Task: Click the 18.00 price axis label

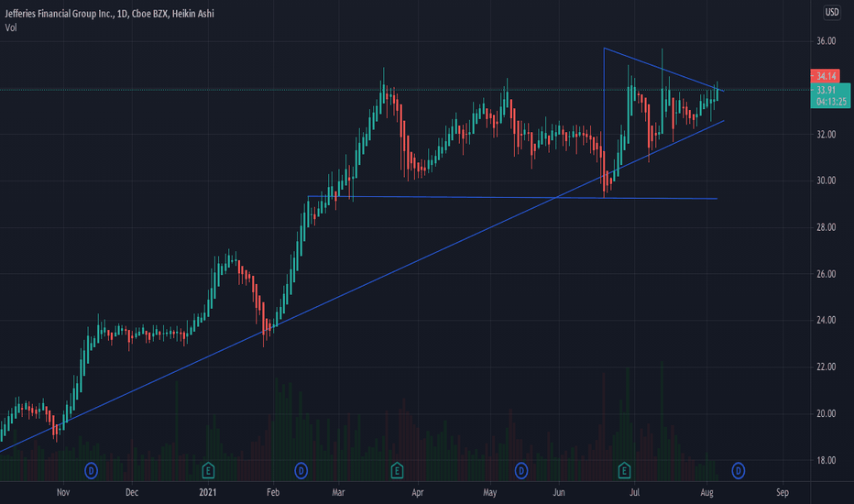Action: (827, 460)
